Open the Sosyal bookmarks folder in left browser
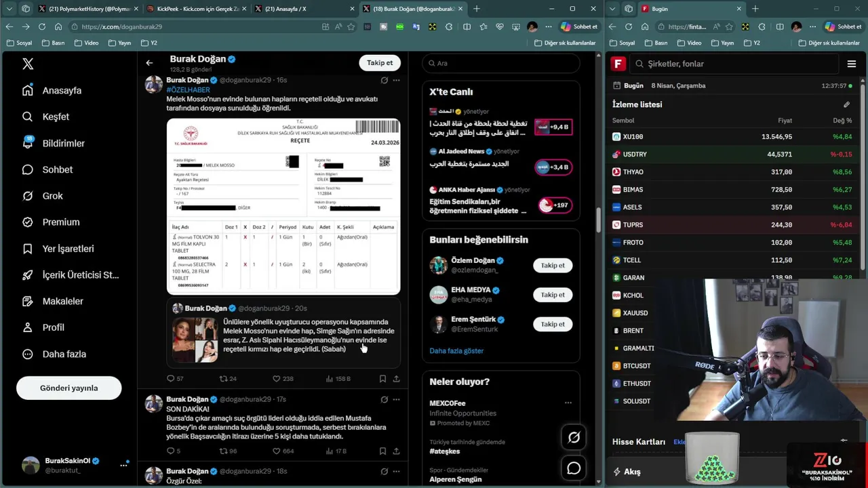 click(x=20, y=43)
